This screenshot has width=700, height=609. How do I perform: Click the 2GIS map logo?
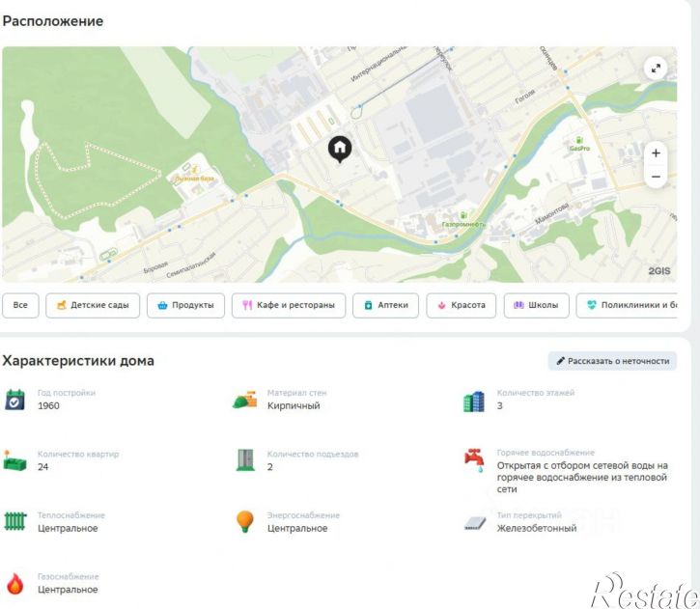coord(658,271)
